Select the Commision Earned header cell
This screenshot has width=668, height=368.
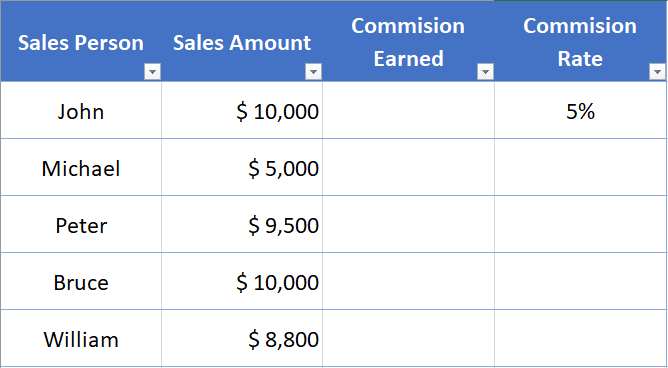point(408,41)
